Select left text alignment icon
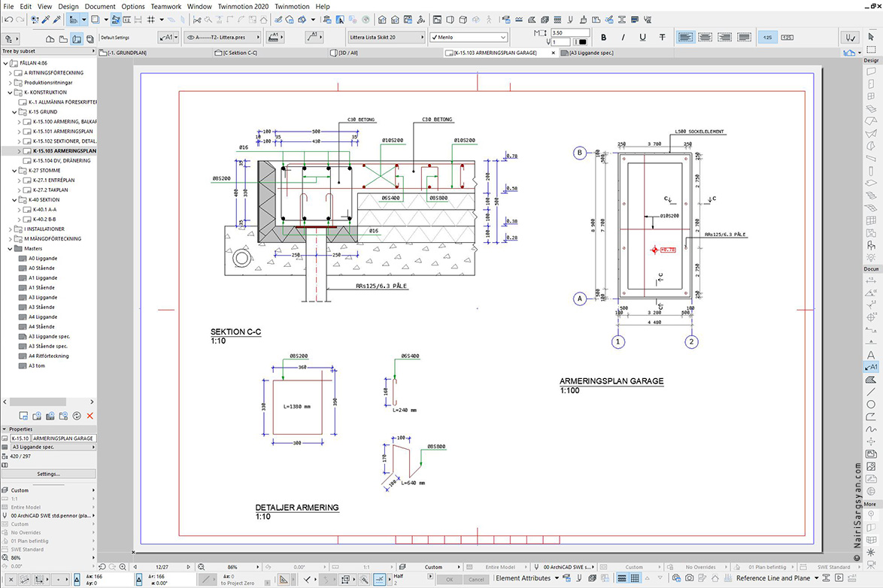 coord(685,37)
